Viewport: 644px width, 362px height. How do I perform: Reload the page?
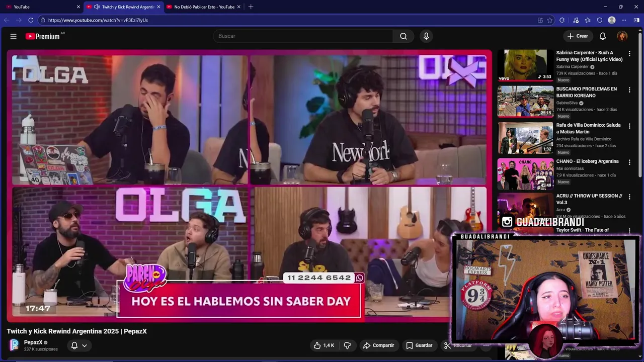pyautogui.click(x=31, y=20)
